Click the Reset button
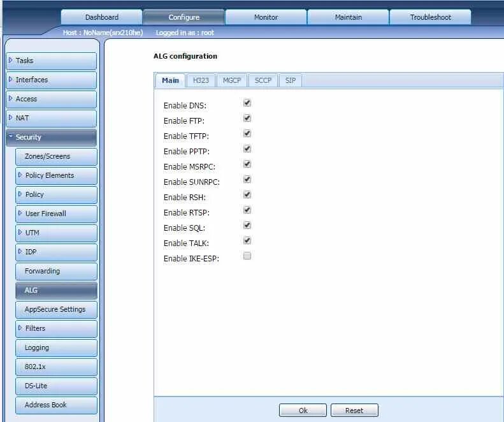Viewport: 504px width, 422px height. 354,411
